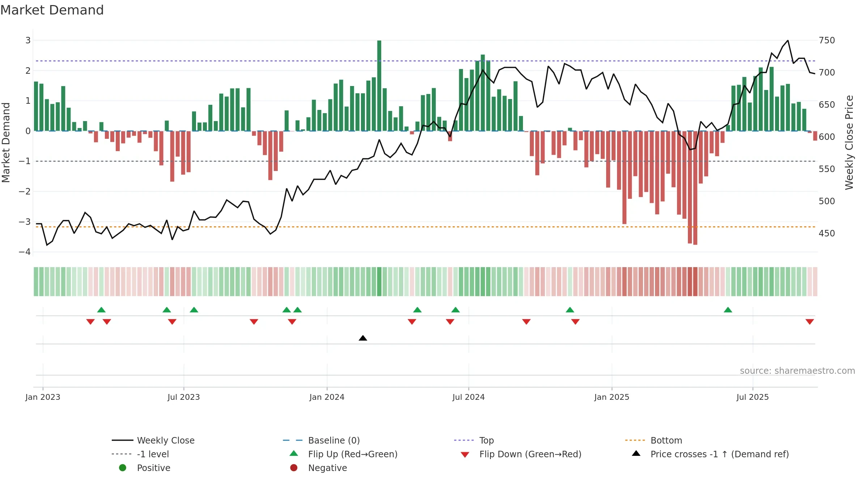Click the 'Jan 2023' x-axis label
Image resolution: width=868 pixels, height=488 pixels.
pos(43,397)
